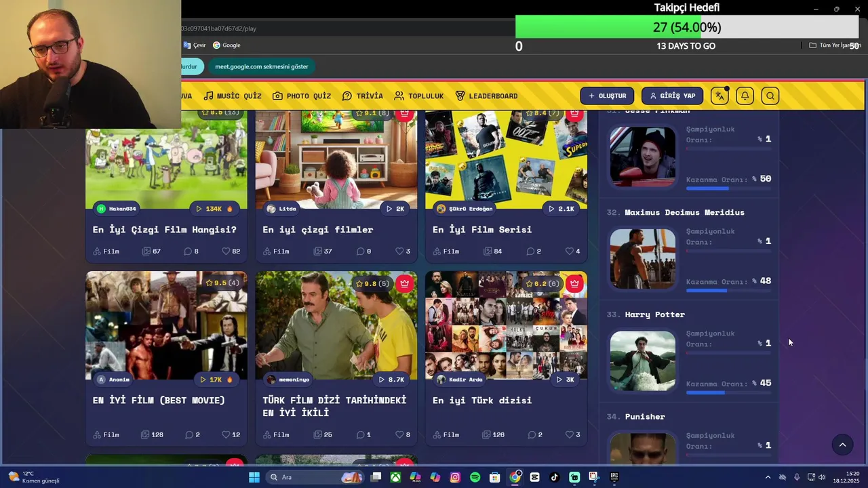This screenshot has width=868, height=488.
Task: Open Microsoft Store from taskbar
Action: click(495, 477)
